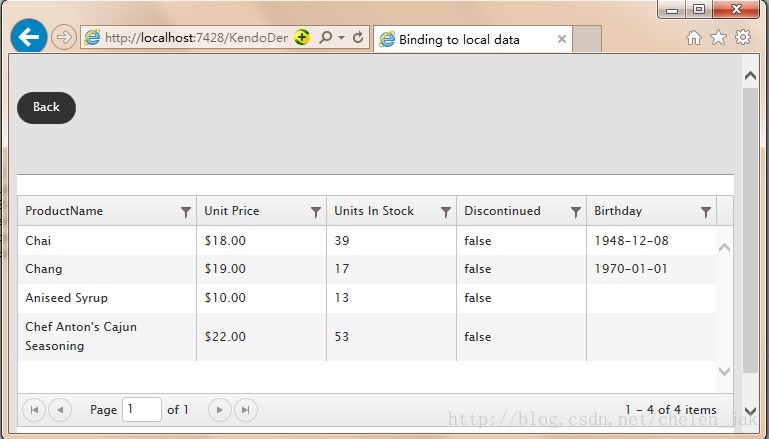Image resolution: width=769 pixels, height=439 pixels.
Task: Click the dark Back button
Action: tap(47, 107)
